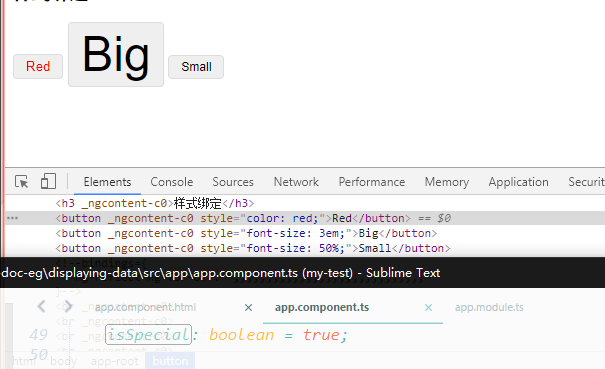Screen dimensions: 605x369
Task: Activate the DevTools element inspector icon
Action: [x=22, y=181]
